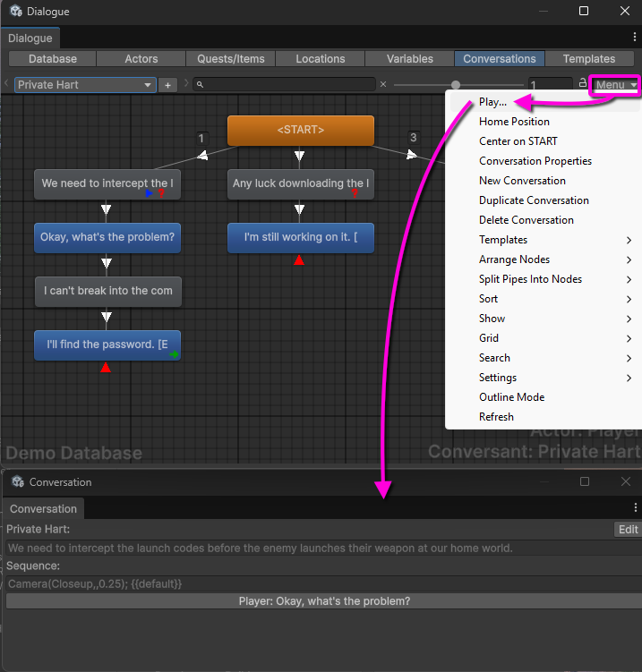
Task: Click the link order label 3
Action: [413, 138]
